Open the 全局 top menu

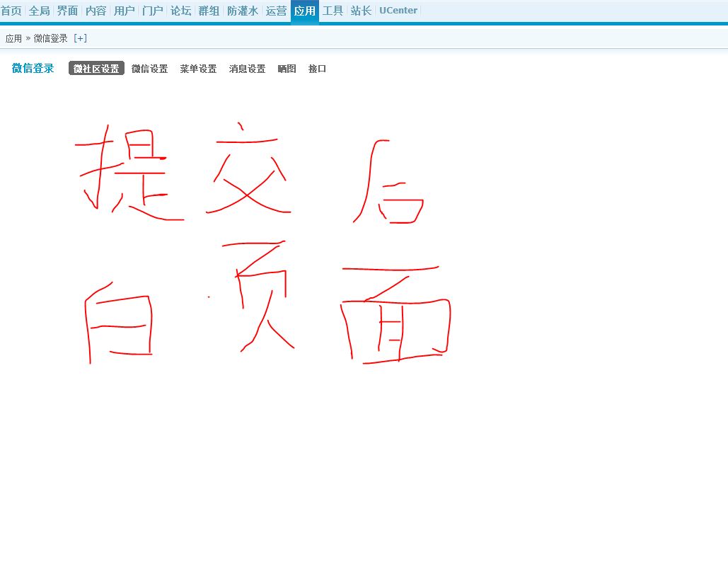point(40,11)
